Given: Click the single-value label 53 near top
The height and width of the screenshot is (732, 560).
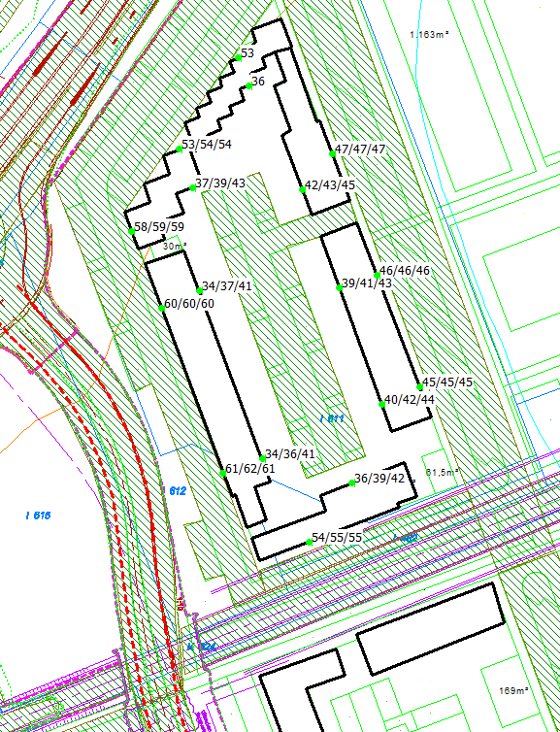Looking at the screenshot, I should point(247,53).
